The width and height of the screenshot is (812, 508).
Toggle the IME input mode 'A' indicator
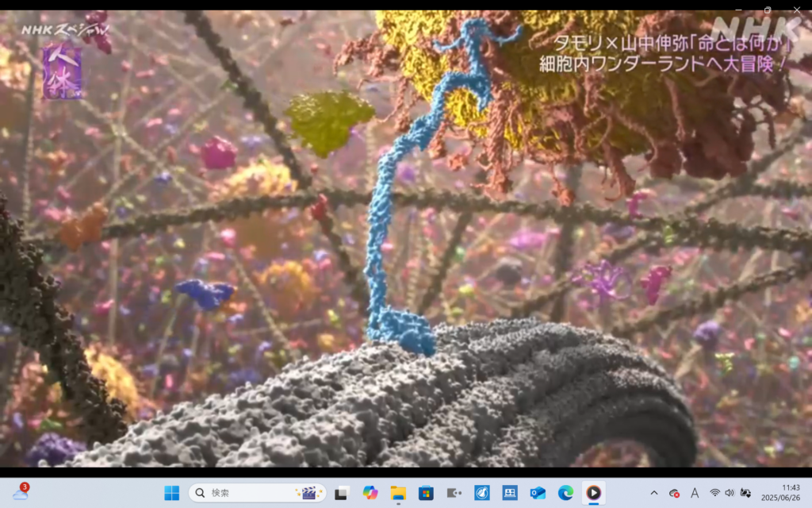pos(695,493)
